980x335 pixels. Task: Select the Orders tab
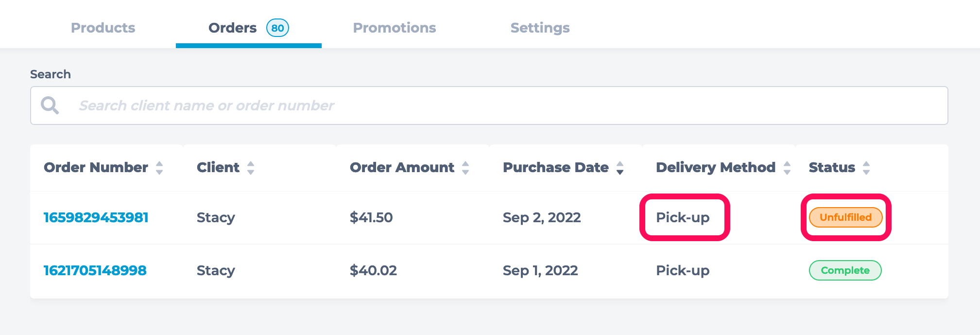point(249,28)
